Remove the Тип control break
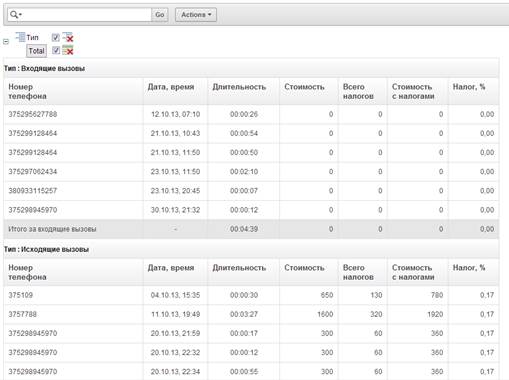509x380 pixels. click(68, 37)
